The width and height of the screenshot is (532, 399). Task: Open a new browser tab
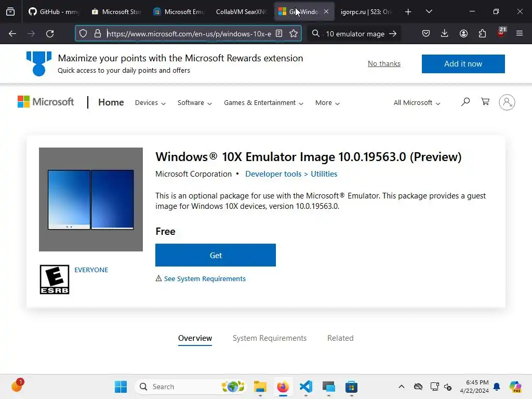point(408,12)
